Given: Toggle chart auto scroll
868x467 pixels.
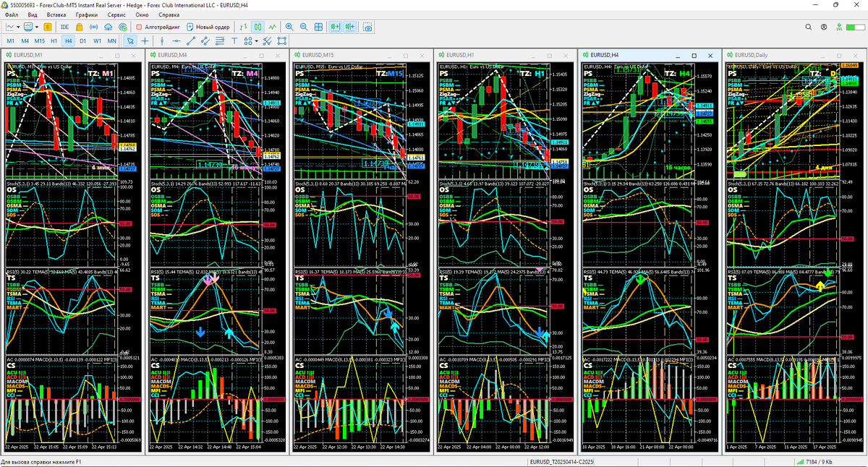Looking at the screenshot, I should 336,27.
